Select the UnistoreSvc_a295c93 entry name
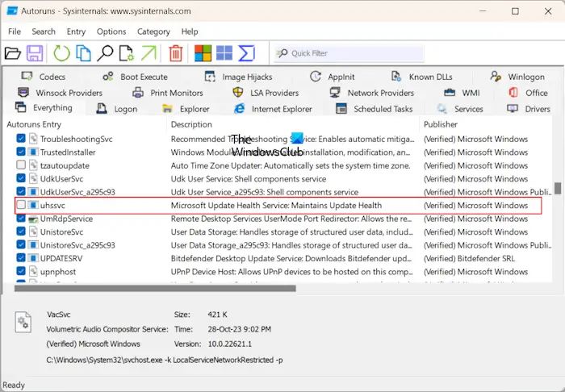Screen dimensions: 565x392 click(x=77, y=245)
